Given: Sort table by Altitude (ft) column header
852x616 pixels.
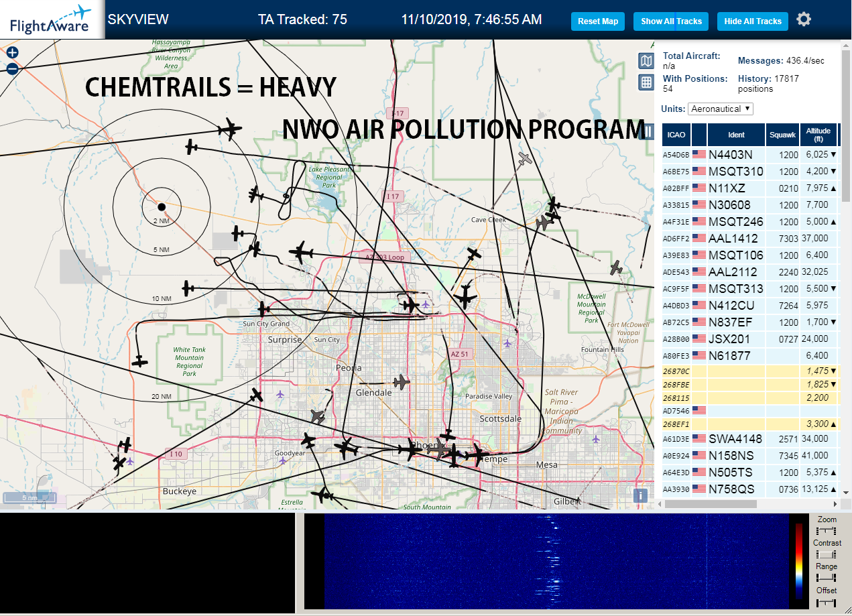Looking at the screenshot, I should click(818, 135).
